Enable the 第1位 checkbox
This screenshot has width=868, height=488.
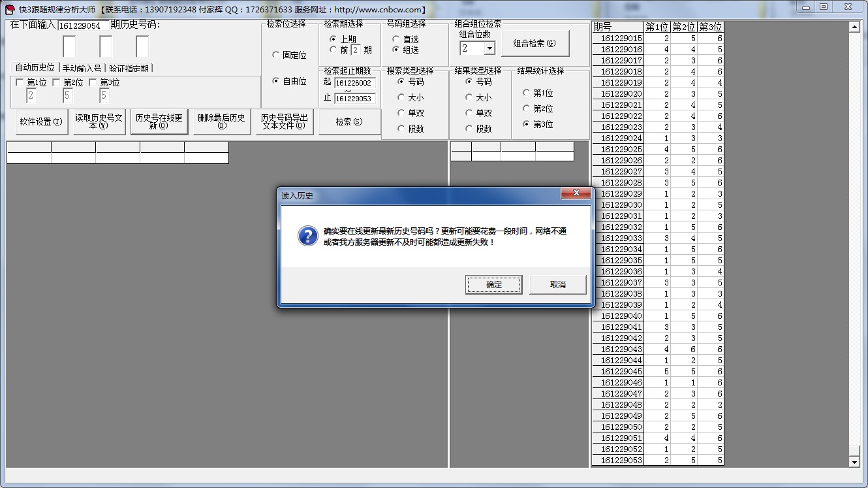(x=20, y=83)
